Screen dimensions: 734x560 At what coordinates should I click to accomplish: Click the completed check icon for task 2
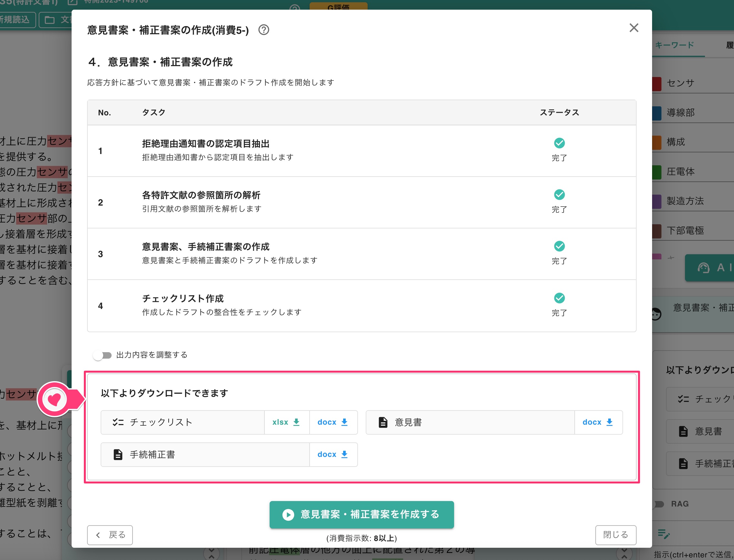point(560,194)
